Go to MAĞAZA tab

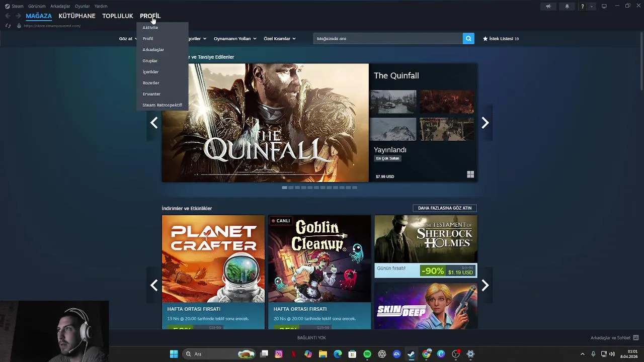click(39, 16)
